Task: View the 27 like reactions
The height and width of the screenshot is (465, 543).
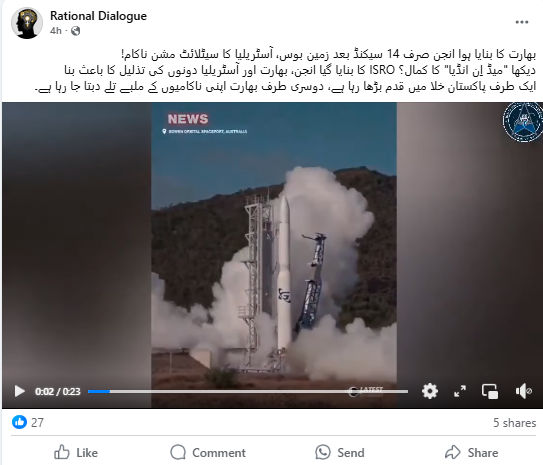Action: click(x=28, y=422)
